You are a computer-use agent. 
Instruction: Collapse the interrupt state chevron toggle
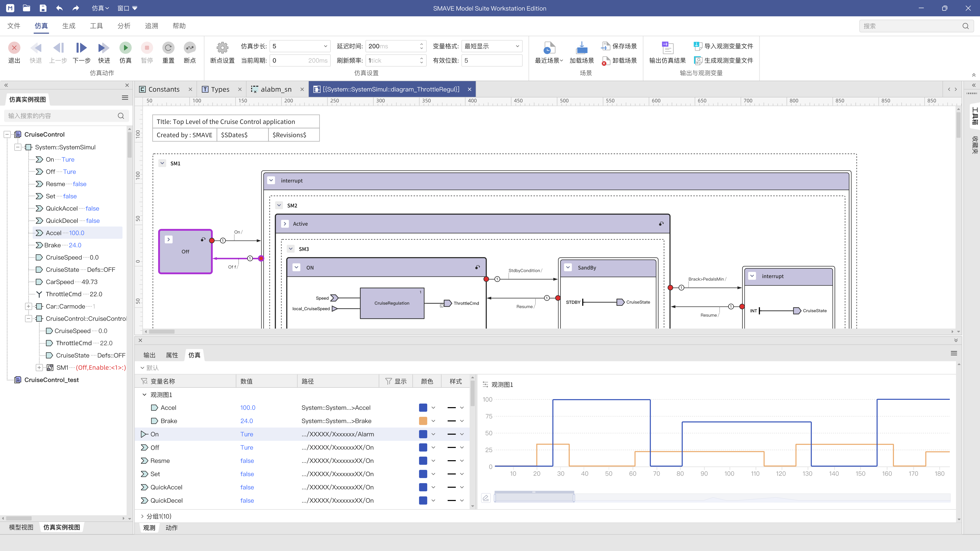(x=271, y=180)
